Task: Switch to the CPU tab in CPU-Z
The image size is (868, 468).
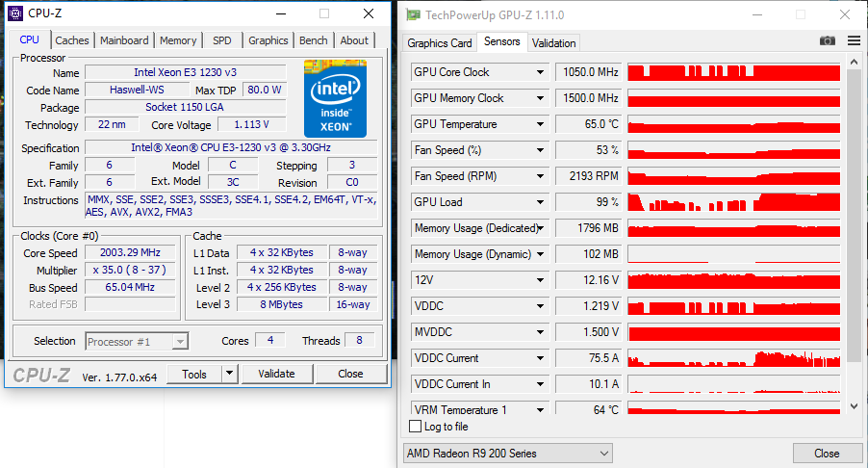Action: tap(29, 39)
